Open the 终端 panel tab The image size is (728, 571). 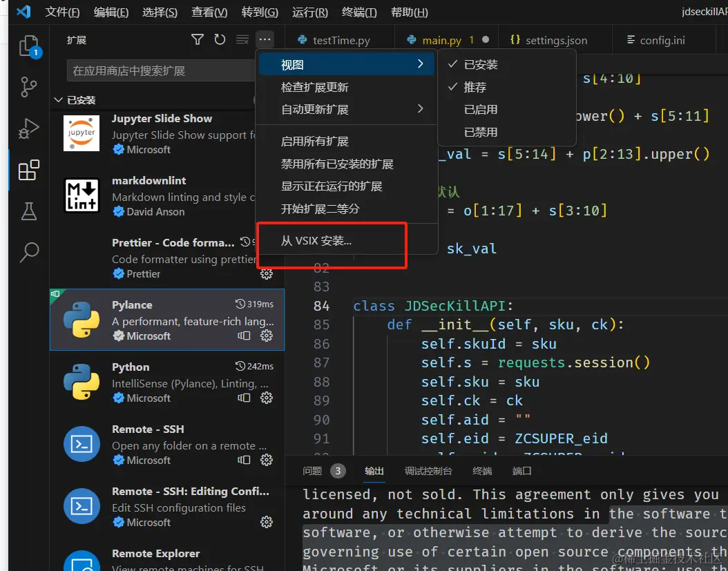482,471
